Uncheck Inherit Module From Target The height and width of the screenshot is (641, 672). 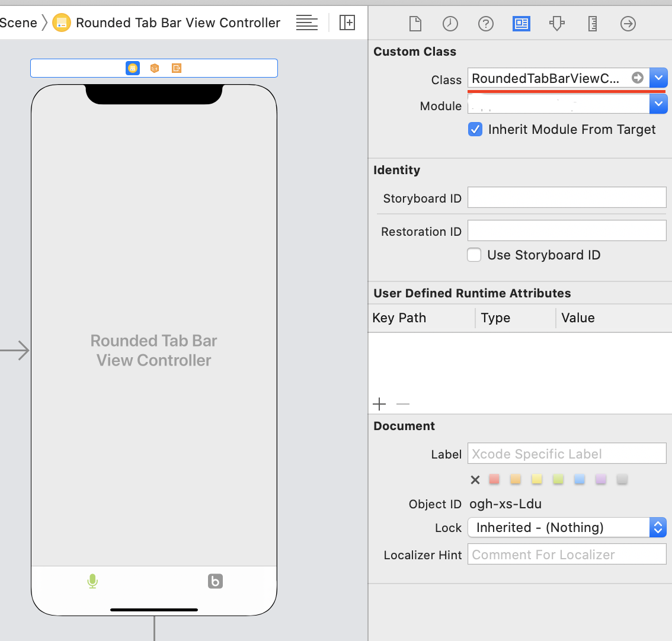(x=475, y=130)
